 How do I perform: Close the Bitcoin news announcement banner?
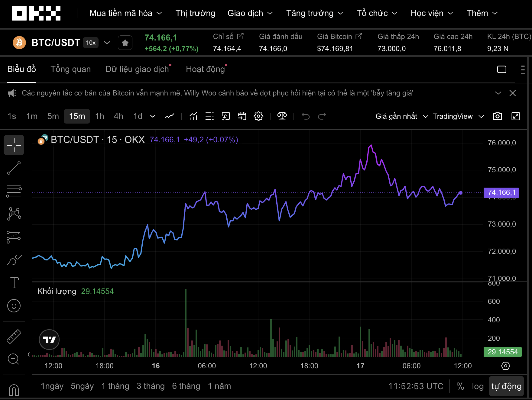512,93
